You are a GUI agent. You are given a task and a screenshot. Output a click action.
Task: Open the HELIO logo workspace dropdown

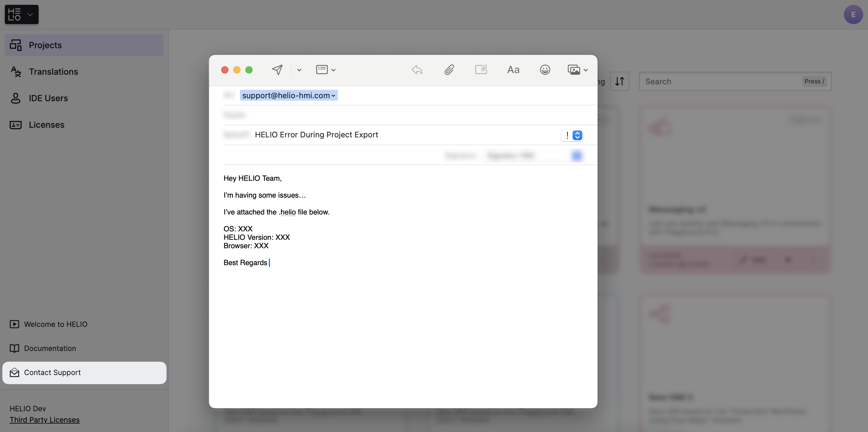22,14
